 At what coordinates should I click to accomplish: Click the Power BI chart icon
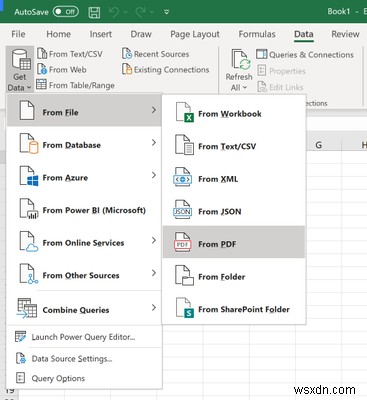(x=29, y=209)
